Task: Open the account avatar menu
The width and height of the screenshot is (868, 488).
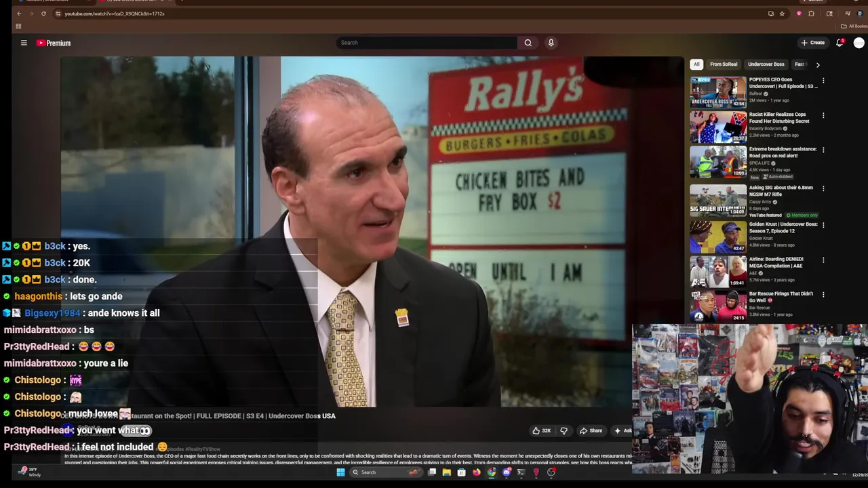Action: (859, 43)
